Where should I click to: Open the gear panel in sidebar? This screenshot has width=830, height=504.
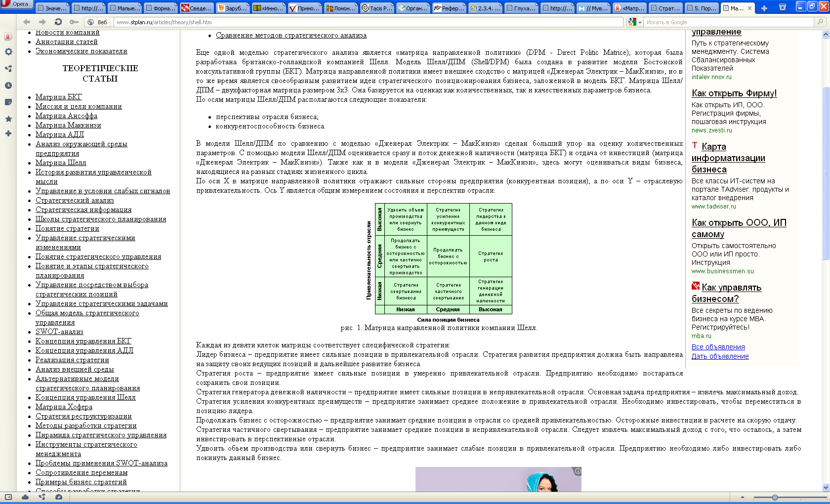(8, 52)
